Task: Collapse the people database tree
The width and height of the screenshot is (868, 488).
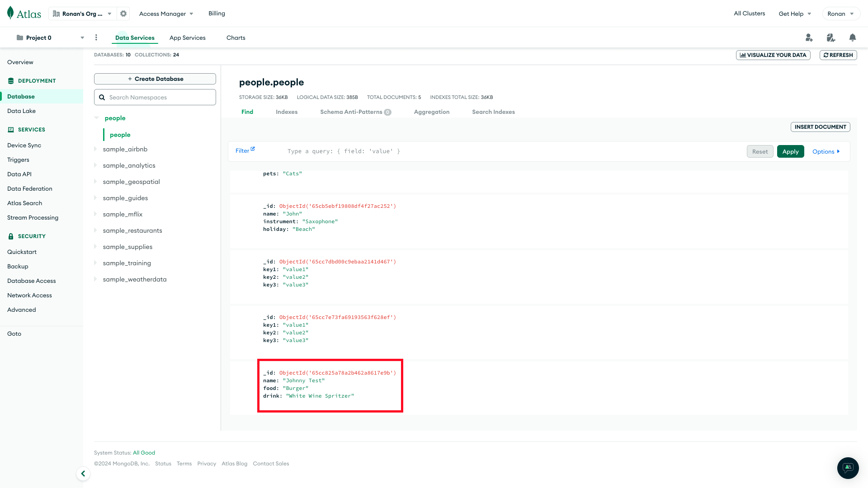Action: click(x=96, y=118)
